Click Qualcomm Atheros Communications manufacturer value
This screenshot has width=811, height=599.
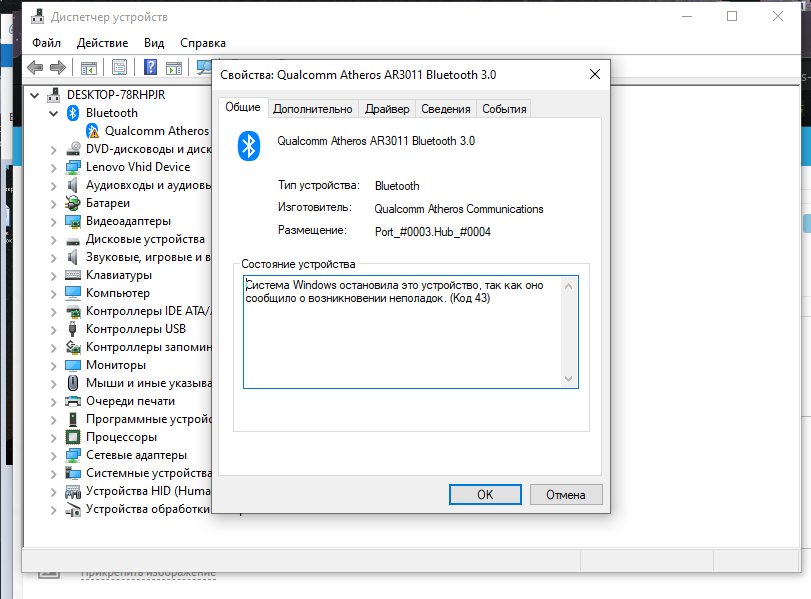[x=459, y=209]
